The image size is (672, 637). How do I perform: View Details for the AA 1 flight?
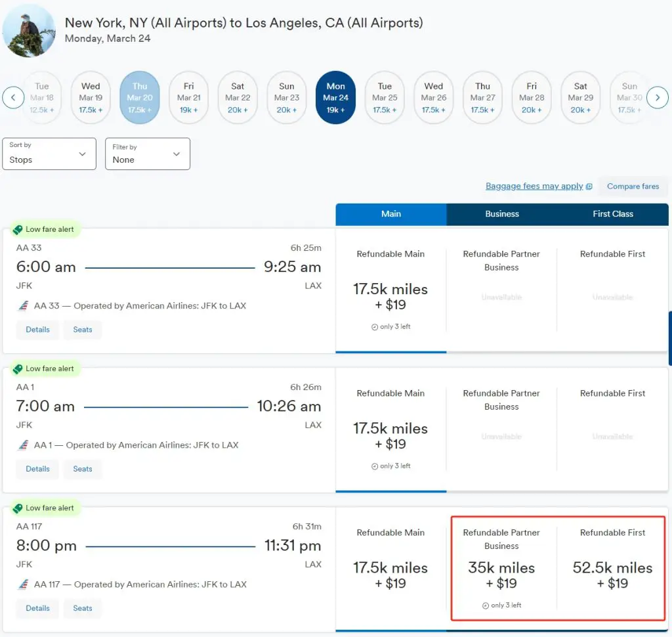(x=37, y=469)
